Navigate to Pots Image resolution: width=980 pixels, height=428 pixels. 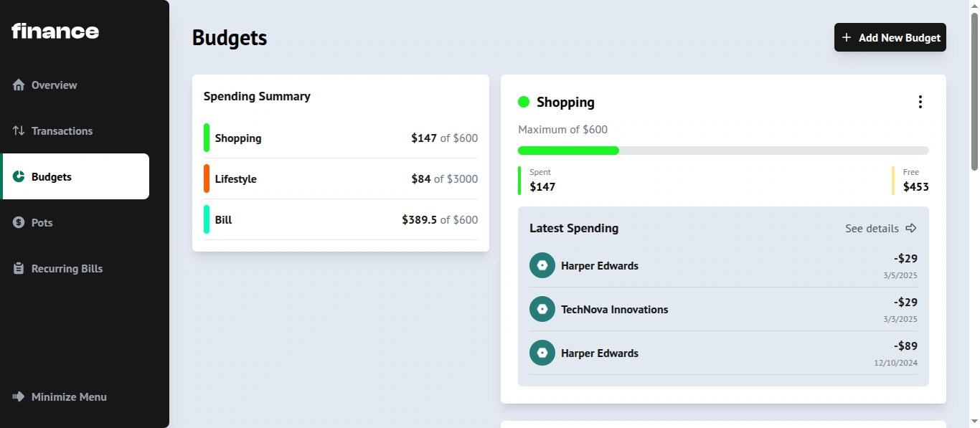pyautogui.click(x=76, y=222)
